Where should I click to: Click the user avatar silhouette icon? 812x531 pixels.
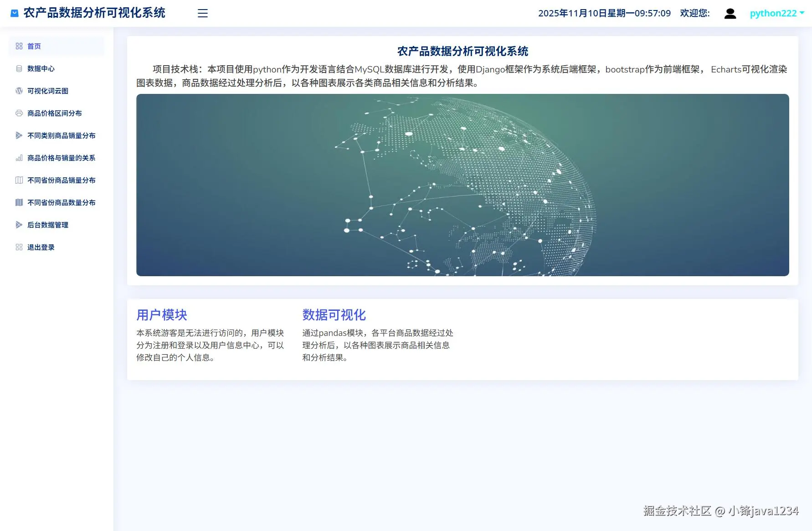[730, 14]
